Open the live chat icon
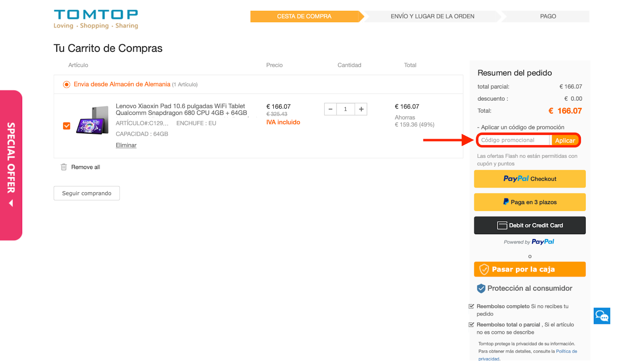Viewport: 644px width, 361px height. click(x=602, y=316)
